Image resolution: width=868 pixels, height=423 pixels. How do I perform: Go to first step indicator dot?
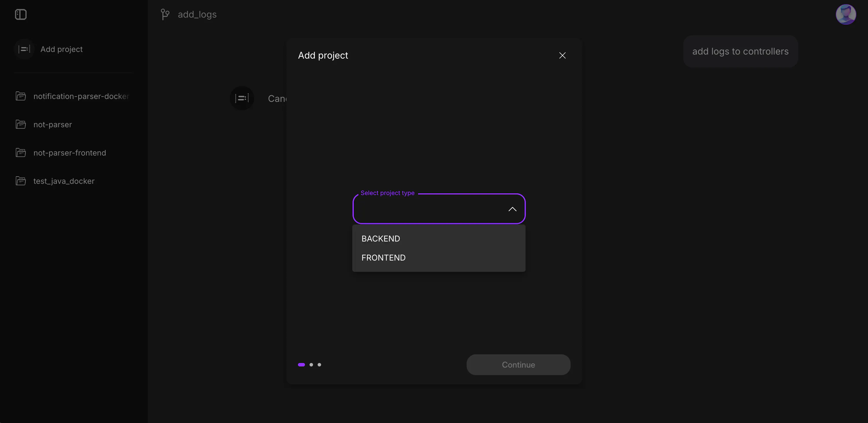pos(301,365)
